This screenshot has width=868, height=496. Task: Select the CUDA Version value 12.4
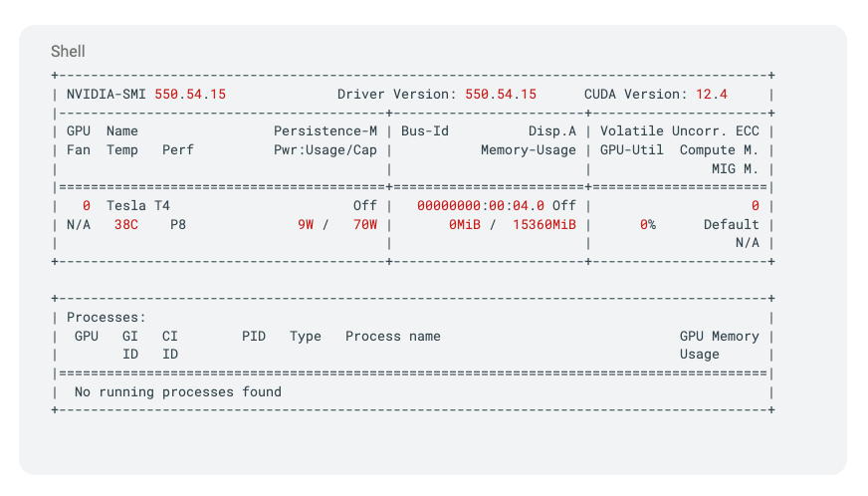712,95
